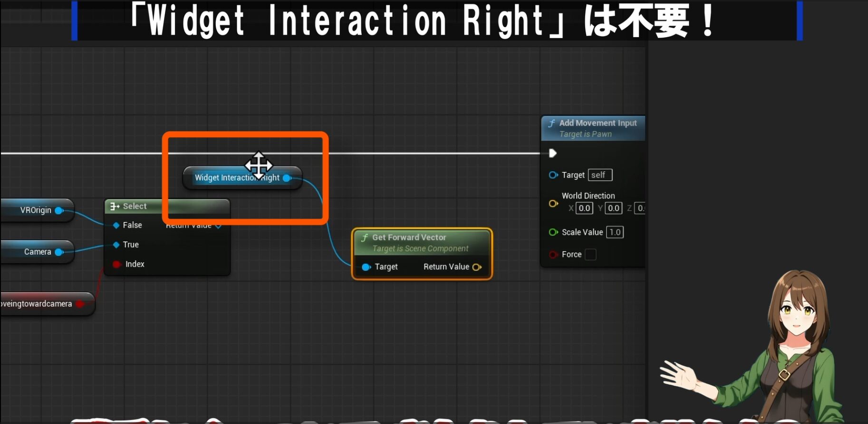Click the Widget Interaction Right output pin

[x=287, y=178]
